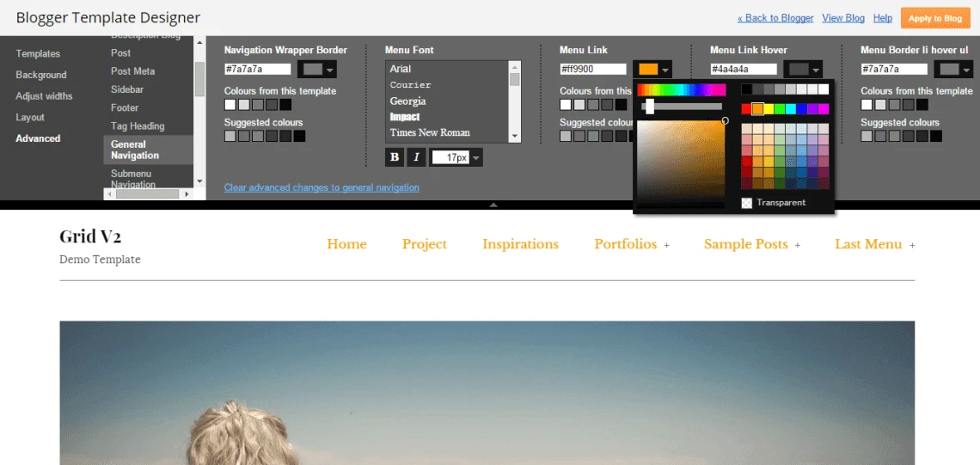Go to Adjust widths

45,96
